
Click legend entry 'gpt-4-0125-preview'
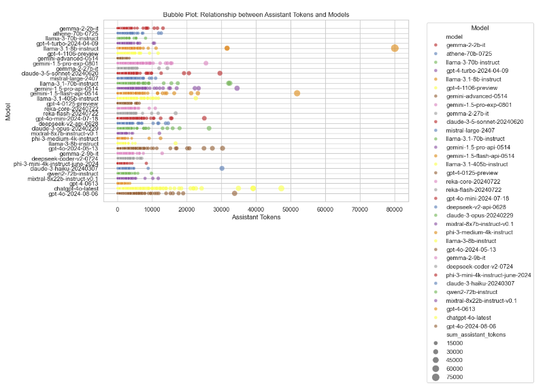[472, 173]
